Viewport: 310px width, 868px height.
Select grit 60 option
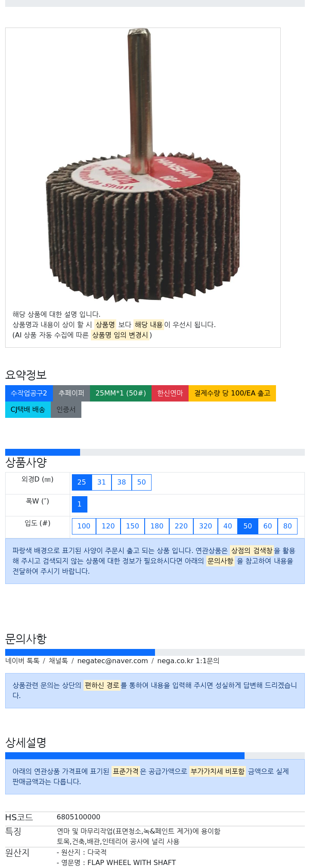268,526
